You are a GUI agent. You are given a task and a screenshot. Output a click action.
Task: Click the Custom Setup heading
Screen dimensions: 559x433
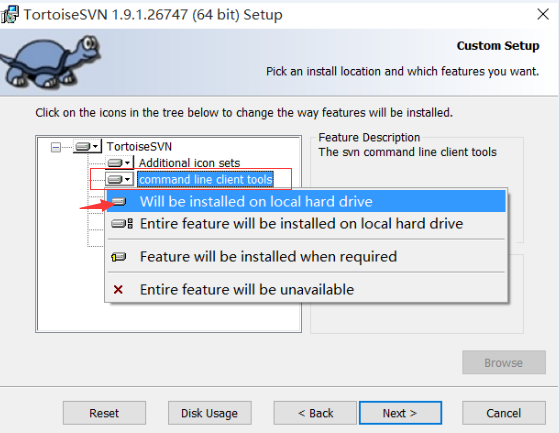click(498, 46)
